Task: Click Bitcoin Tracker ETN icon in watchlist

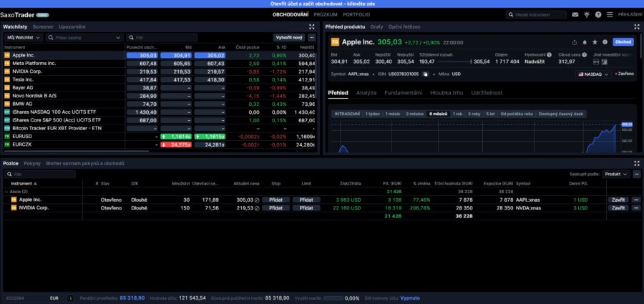Action: pyautogui.click(x=7, y=128)
